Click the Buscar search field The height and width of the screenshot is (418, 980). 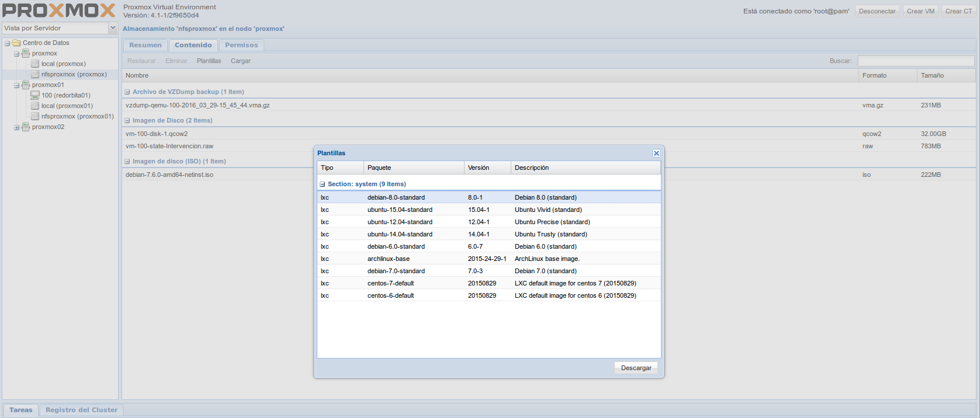[915, 61]
